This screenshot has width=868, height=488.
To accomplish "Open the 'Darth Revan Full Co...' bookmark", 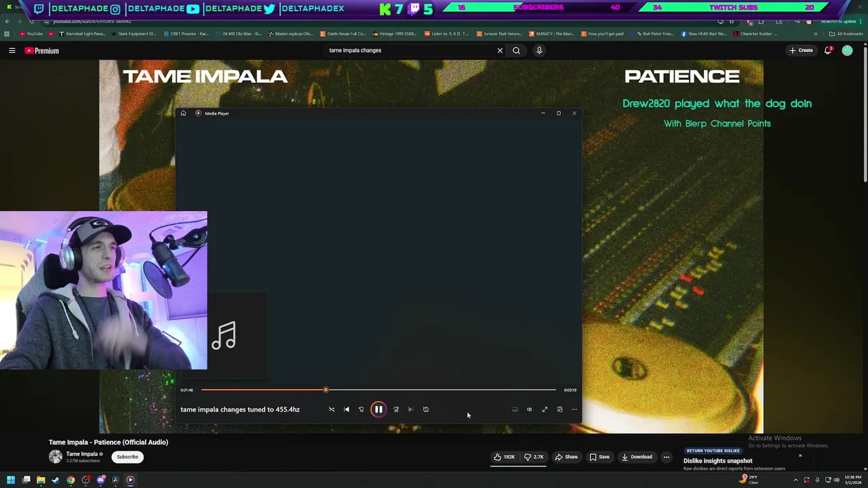I will pyautogui.click(x=343, y=34).
